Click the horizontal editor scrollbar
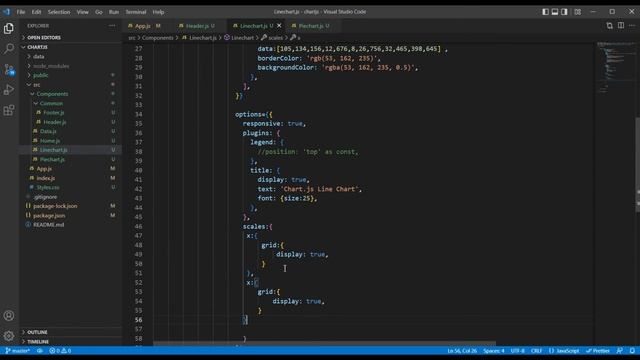Image resolution: width=640 pixels, height=360 pixels. [x=324, y=344]
